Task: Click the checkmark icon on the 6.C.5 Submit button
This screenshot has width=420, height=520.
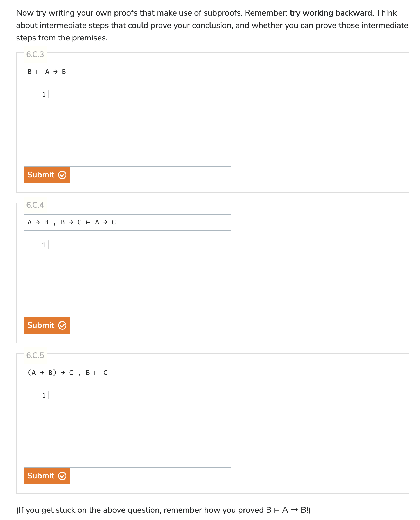Action: click(62, 476)
